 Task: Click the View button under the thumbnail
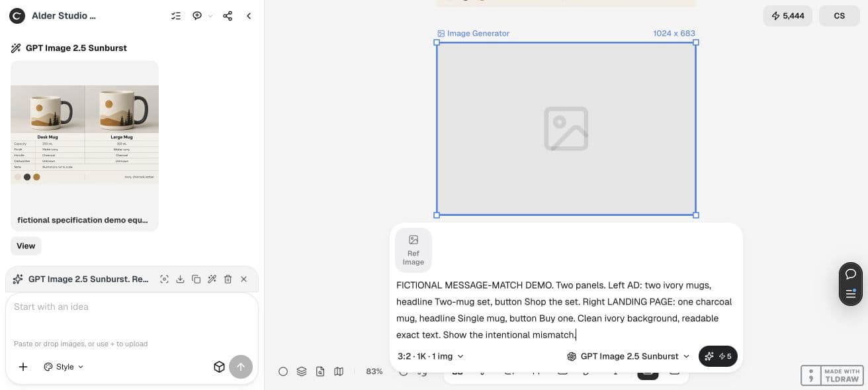tap(26, 246)
